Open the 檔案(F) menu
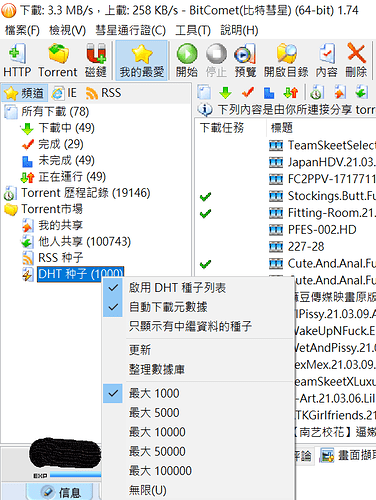 [22, 31]
